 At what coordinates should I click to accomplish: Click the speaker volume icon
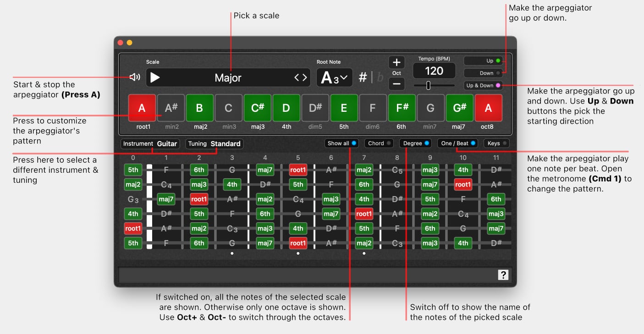(135, 77)
